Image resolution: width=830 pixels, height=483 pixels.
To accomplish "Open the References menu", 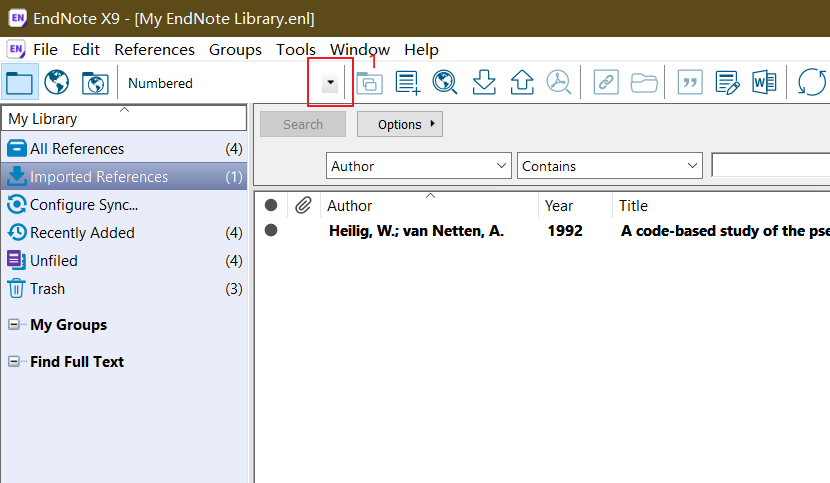I will click(x=155, y=50).
